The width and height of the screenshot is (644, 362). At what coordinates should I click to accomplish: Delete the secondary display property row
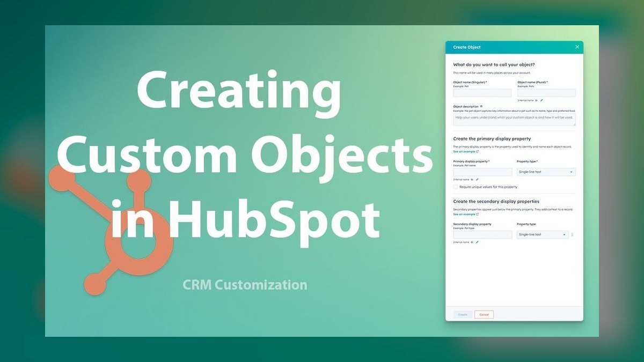(572, 234)
